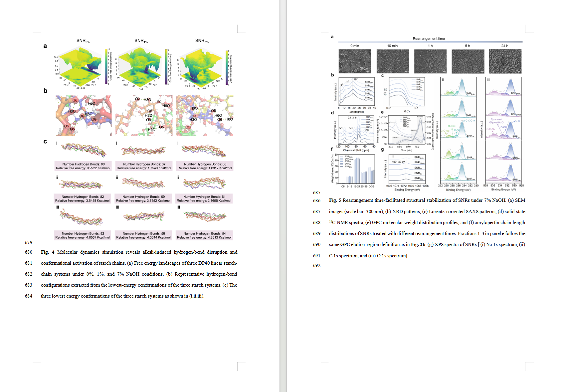
Task: Click the 'three lowest energy conformations' caption line
Action: [x=123, y=296]
